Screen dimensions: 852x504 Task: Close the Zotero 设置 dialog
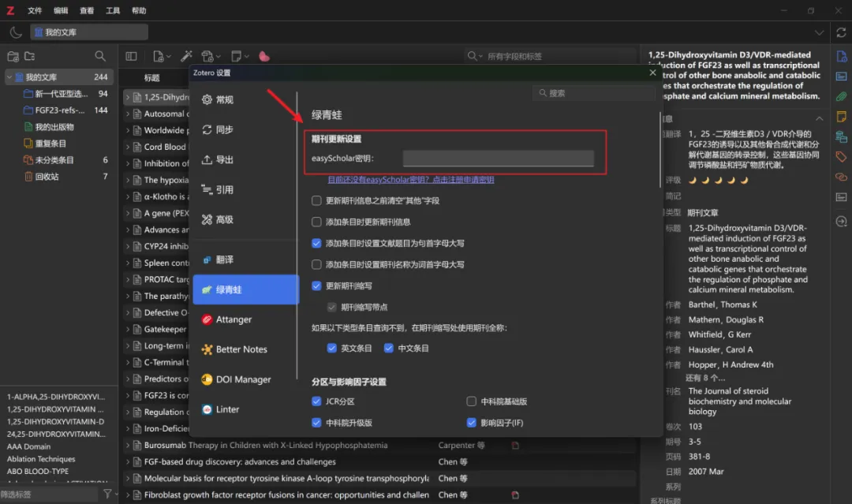pos(652,73)
